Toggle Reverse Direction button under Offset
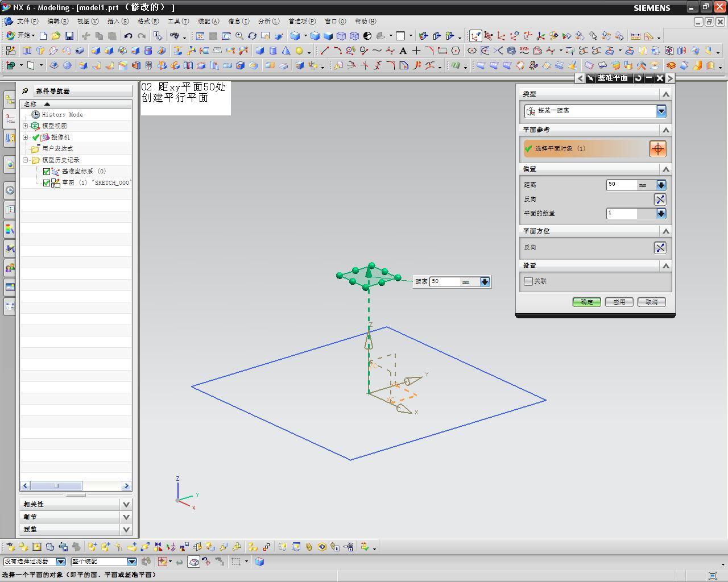The image size is (728, 582). 660,199
